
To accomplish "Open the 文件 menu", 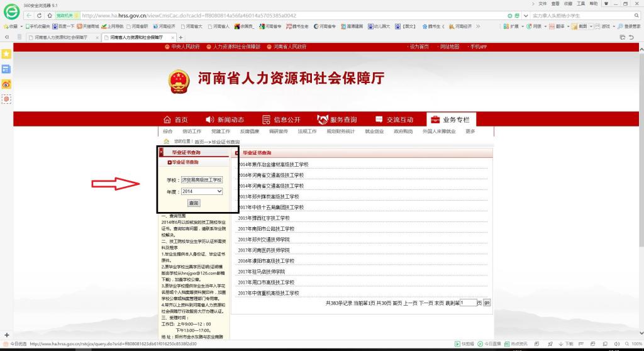I will pyautogui.click(x=543, y=4).
